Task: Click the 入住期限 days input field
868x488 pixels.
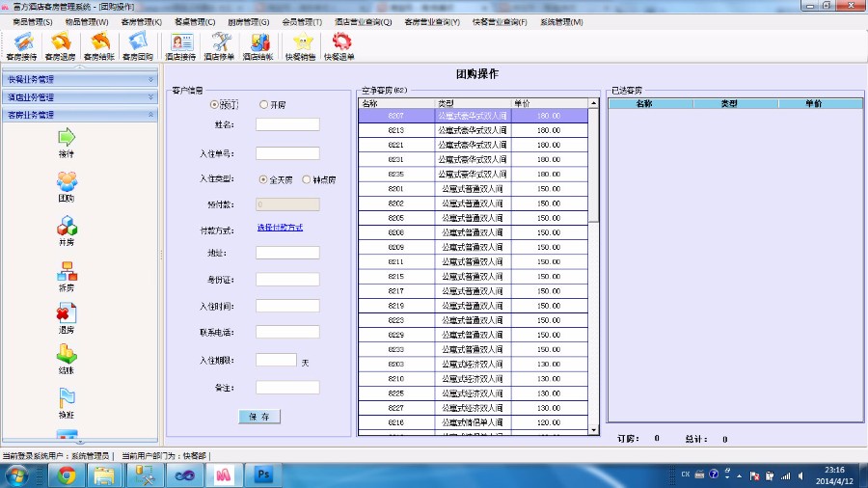Action: click(x=276, y=360)
